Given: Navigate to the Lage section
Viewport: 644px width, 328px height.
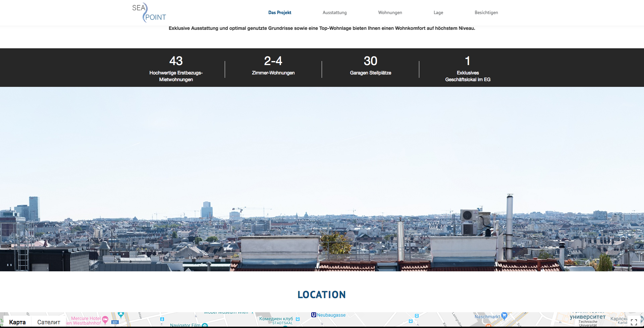Looking at the screenshot, I should [x=438, y=13].
